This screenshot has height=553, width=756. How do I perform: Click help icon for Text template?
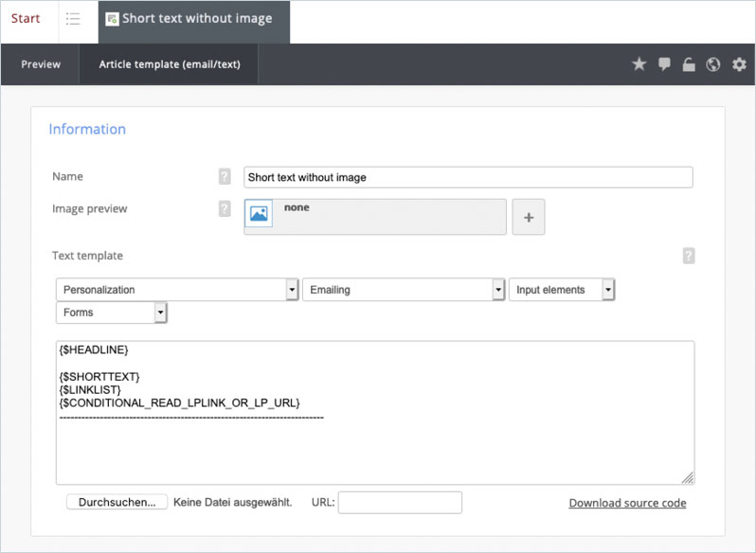pyautogui.click(x=689, y=256)
